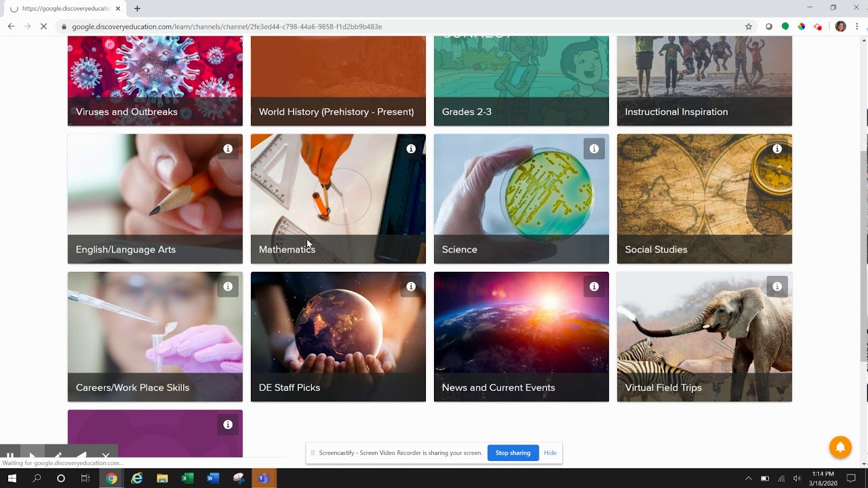
Task: Hide the Screencastify sharing bar
Action: [x=550, y=453]
